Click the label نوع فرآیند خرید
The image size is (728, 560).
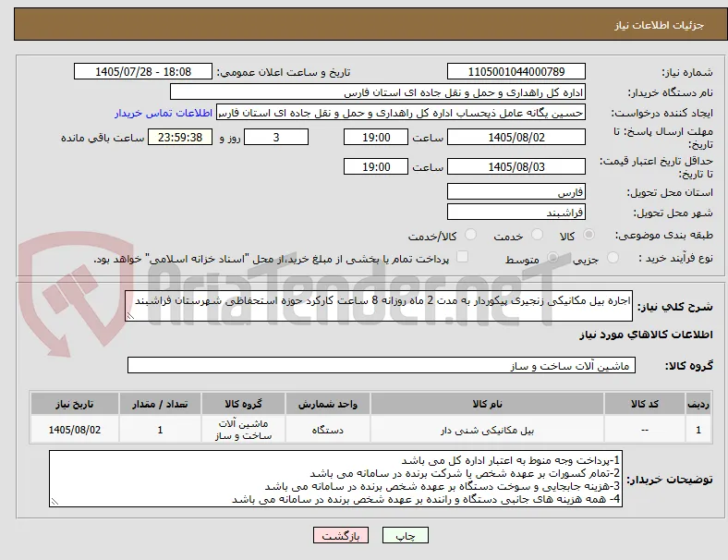(x=676, y=258)
